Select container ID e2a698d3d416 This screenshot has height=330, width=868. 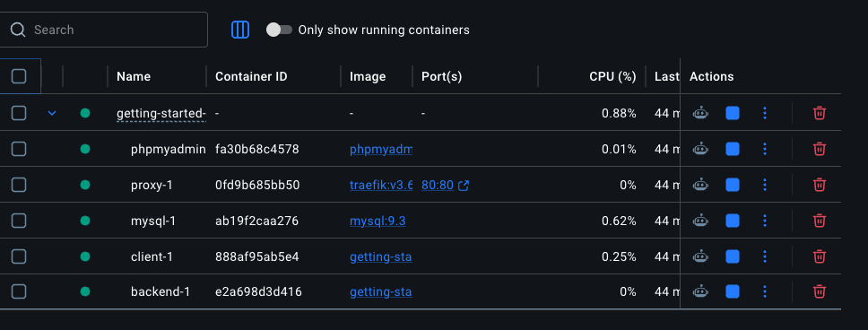[x=258, y=291]
